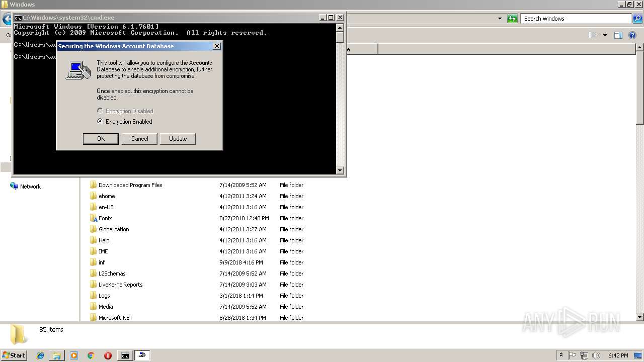The width and height of the screenshot is (644, 362).
Task: Select the ehome folder
Action: click(x=107, y=196)
